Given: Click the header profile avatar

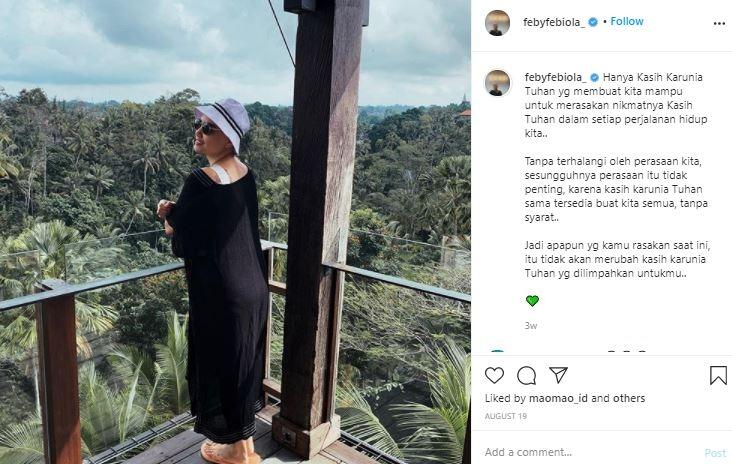Looking at the screenshot, I should (497, 22).
